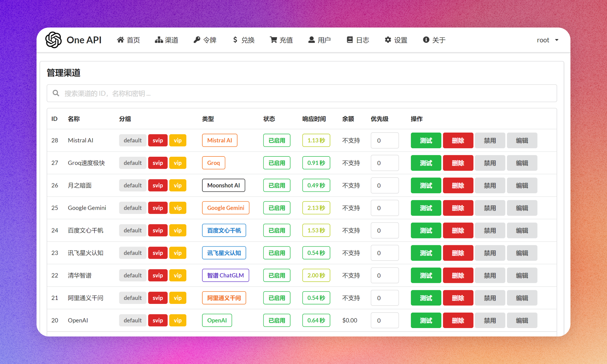Image resolution: width=607 pixels, height=364 pixels.
Task: Click the user icon beside 用户
Action: point(311,40)
